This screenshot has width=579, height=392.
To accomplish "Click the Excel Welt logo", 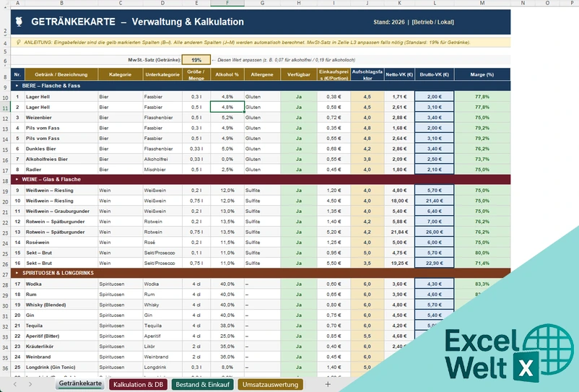I will (x=510, y=353).
